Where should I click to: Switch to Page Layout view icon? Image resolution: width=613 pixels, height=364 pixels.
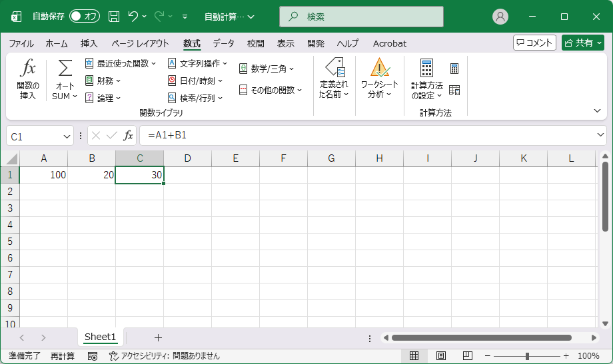point(441,356)
